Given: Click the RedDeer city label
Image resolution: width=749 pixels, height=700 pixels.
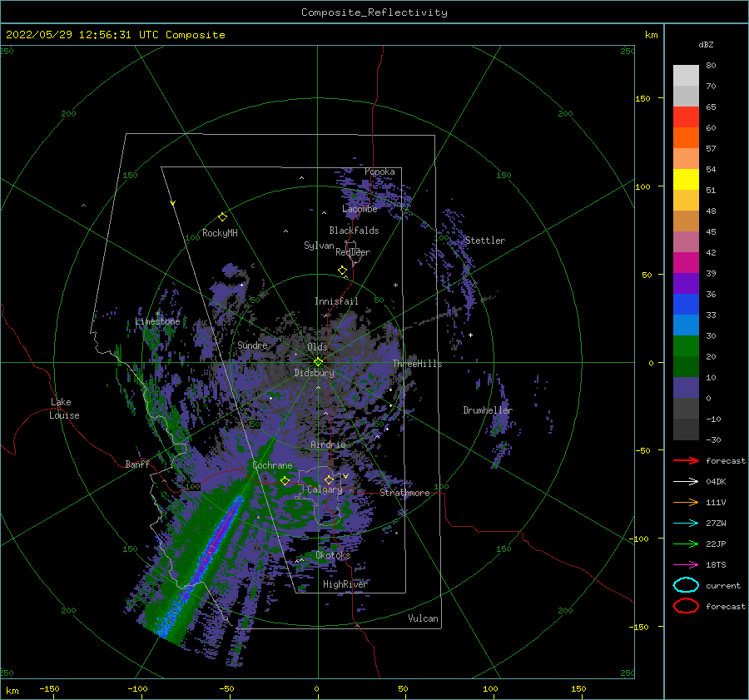Looking at the screenshot, I should (x=353, y=252).
